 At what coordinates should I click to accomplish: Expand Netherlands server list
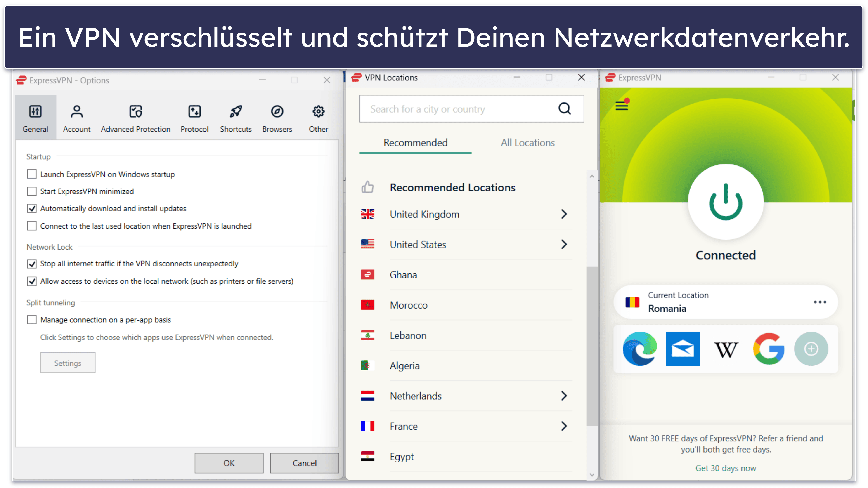coord(564,396)
